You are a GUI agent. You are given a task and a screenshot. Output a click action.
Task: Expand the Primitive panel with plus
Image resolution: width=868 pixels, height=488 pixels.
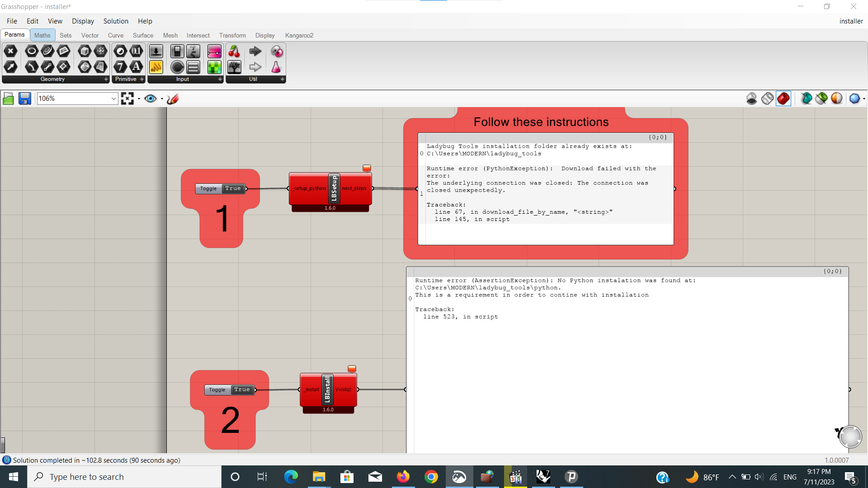142,79
